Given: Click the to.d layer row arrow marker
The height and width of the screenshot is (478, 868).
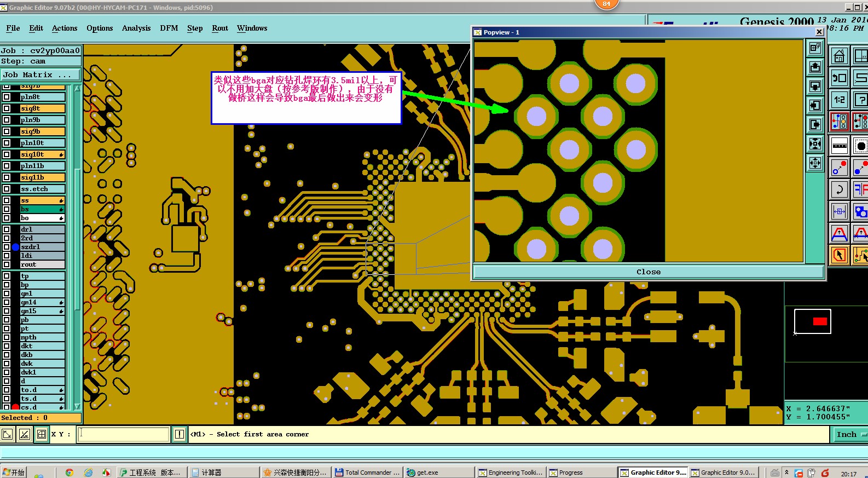Looking at the screenshot, I should pos(61,390).
